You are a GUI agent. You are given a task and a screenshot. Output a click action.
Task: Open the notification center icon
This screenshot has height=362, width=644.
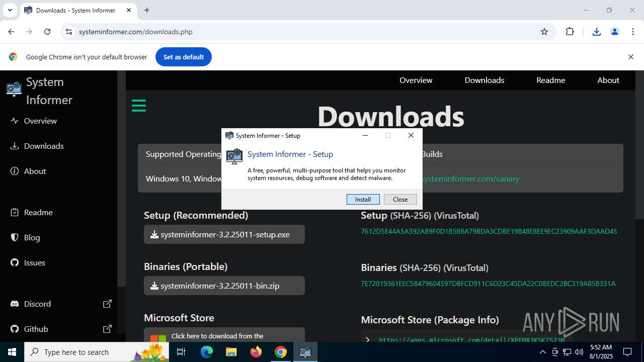tap(627, 352)
